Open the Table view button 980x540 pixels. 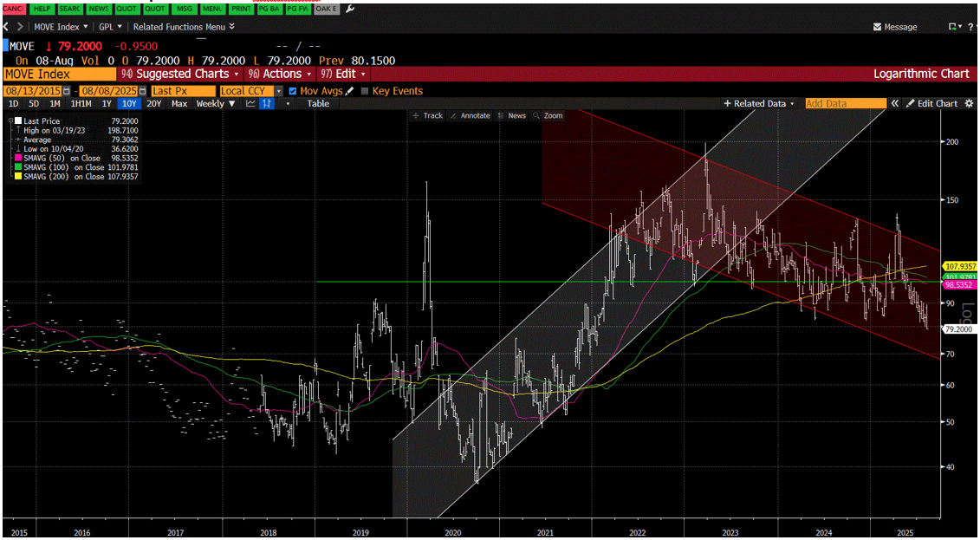pyautogui.click(x=318, y=103)
